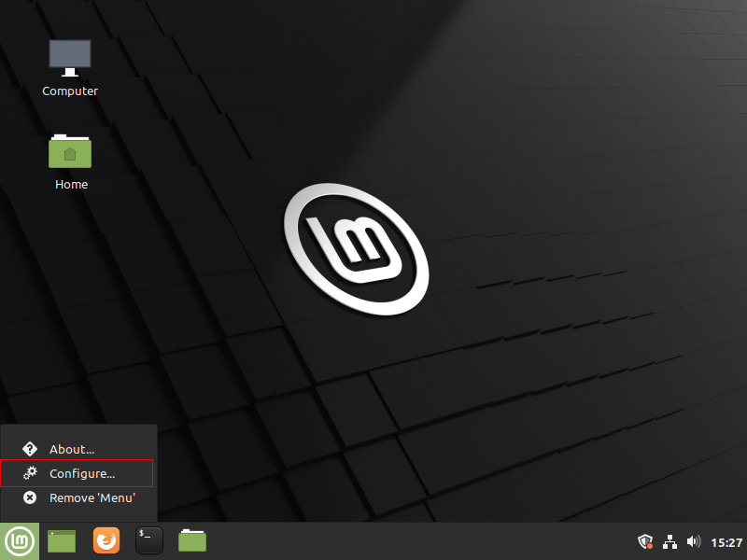
Task: Click the Home label text
Action: pyautogui.click(x=72, y=184)
